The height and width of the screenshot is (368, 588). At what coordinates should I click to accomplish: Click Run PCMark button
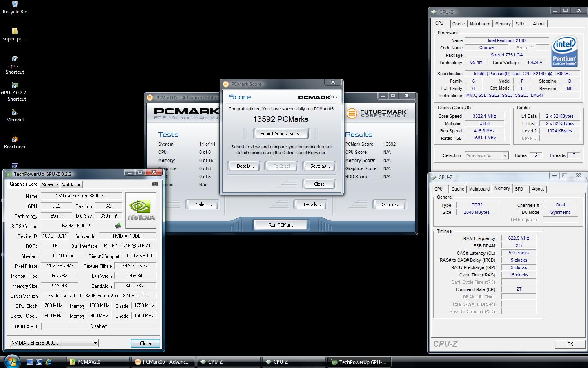(x=281, y=225)
